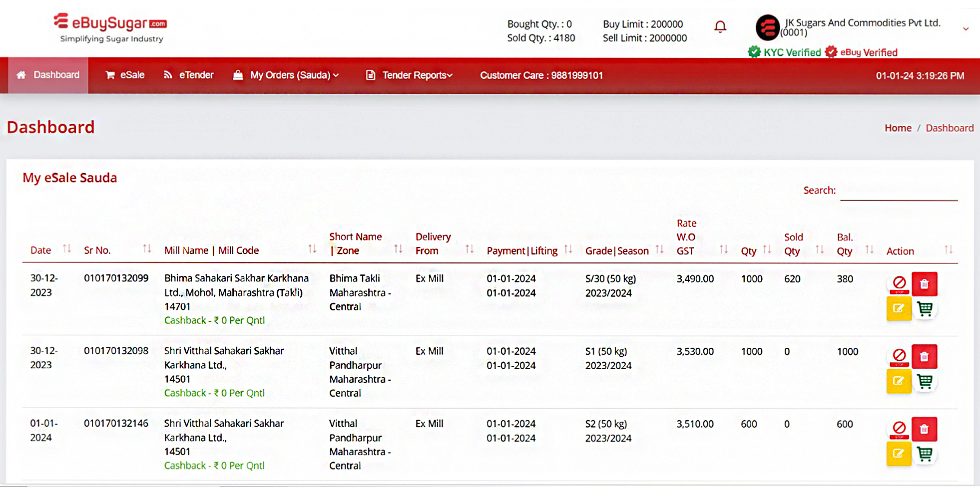Click the Mill Name | Mill Code header
Viewport: 980px width, 490px height.
pyautogui.click(x=211, y=250)
